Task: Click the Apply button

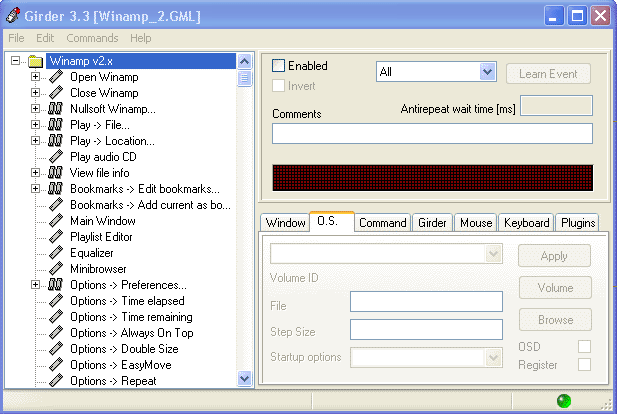Action: click(554, 256)
